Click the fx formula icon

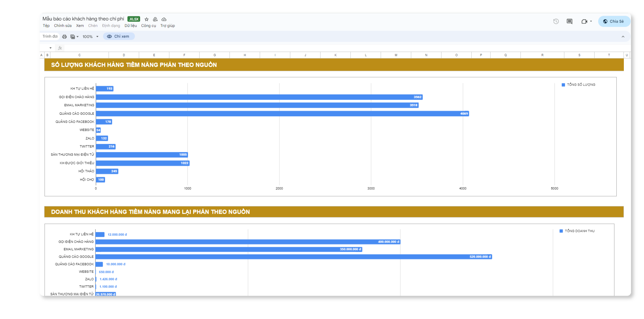click(x=60, y=48)
